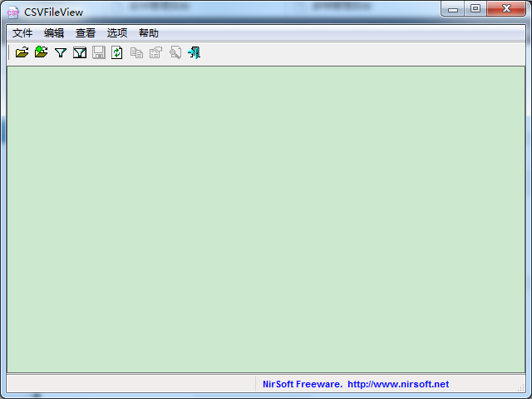Open the 选项 menu
This screenshot has height=399, width=532.
point(117,33)
